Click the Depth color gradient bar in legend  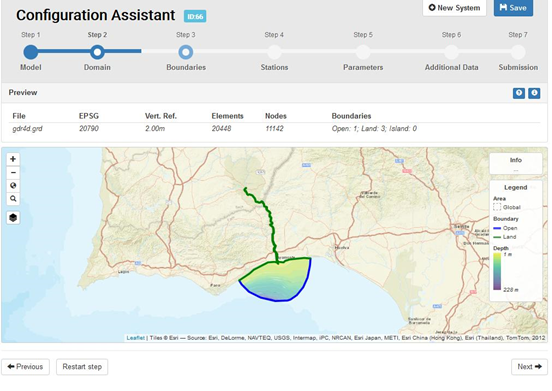pyautogui.click(x=497, y=271)
